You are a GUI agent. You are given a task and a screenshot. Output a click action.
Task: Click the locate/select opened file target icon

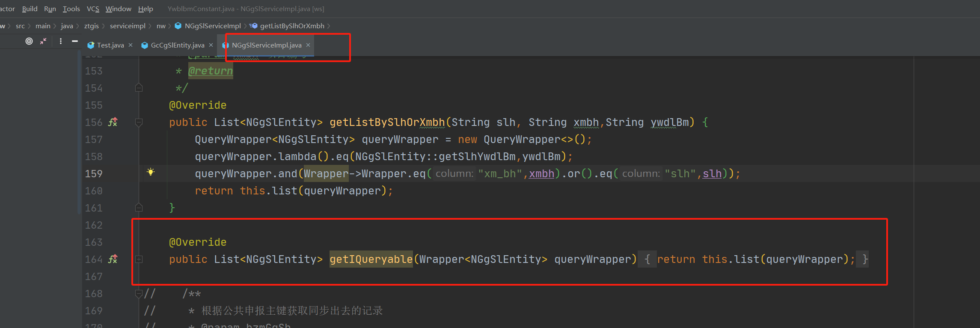click(x=29, y=41)
